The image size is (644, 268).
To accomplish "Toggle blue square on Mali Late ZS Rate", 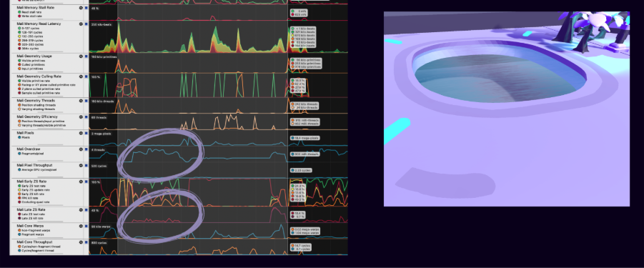I will [86, 209].
